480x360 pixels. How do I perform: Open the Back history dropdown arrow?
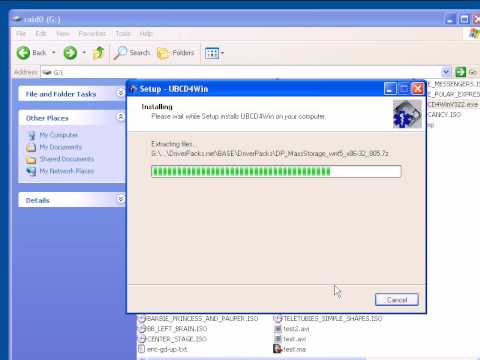click(53, 53)
